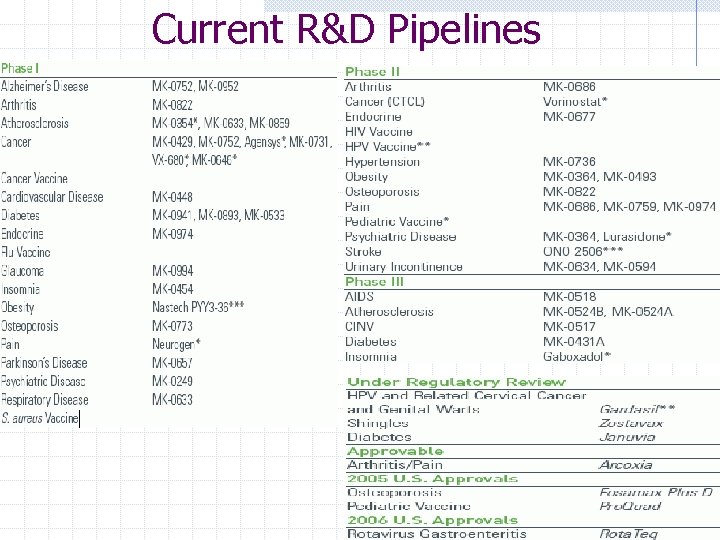Select the 'Arthritis/Pain' approvable label
Viewport: 720px width, 540px height.
click(x=395, y=465)
